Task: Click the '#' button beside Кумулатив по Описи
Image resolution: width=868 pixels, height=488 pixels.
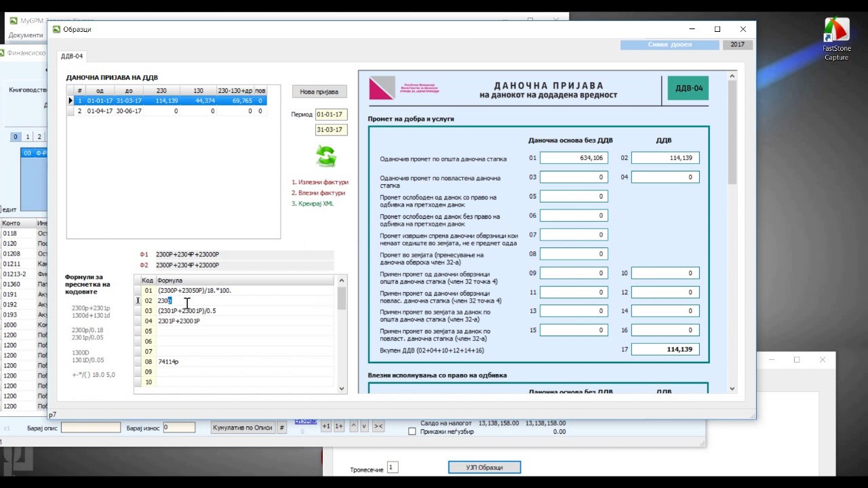Action: tap(281, 427)
